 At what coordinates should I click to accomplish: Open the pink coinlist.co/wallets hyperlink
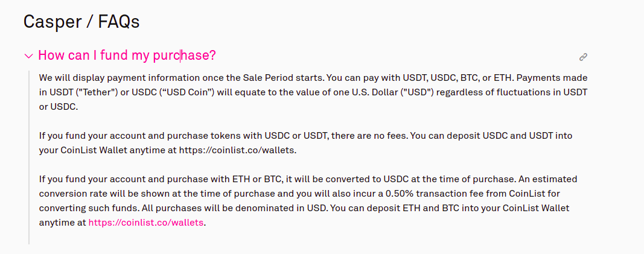pos(146,223)
